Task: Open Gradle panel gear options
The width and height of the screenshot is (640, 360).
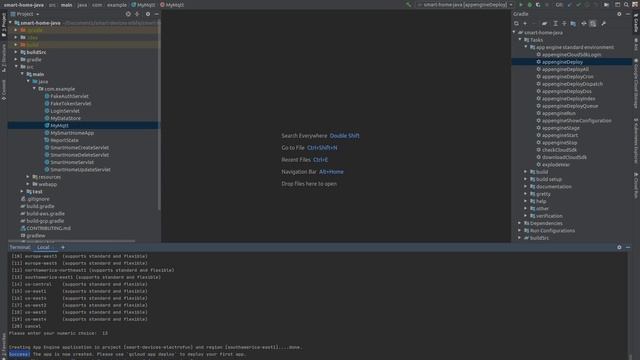Action: pyautogui.click(x=619, y=14)
